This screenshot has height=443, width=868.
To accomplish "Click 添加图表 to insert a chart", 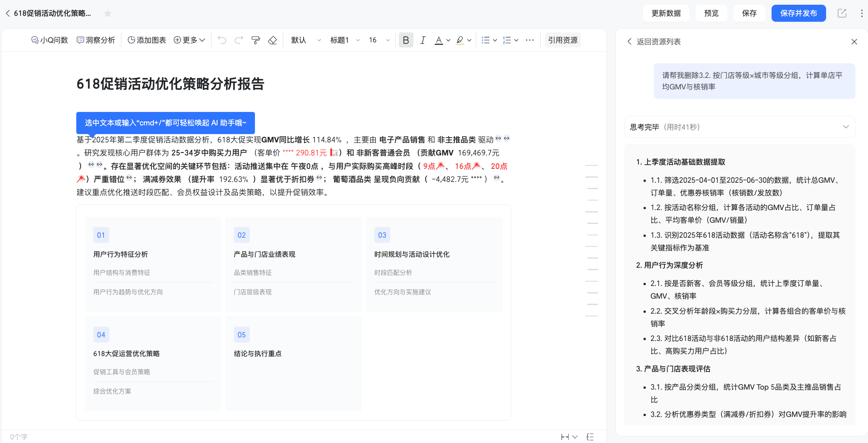I will [x=147, y=40].
